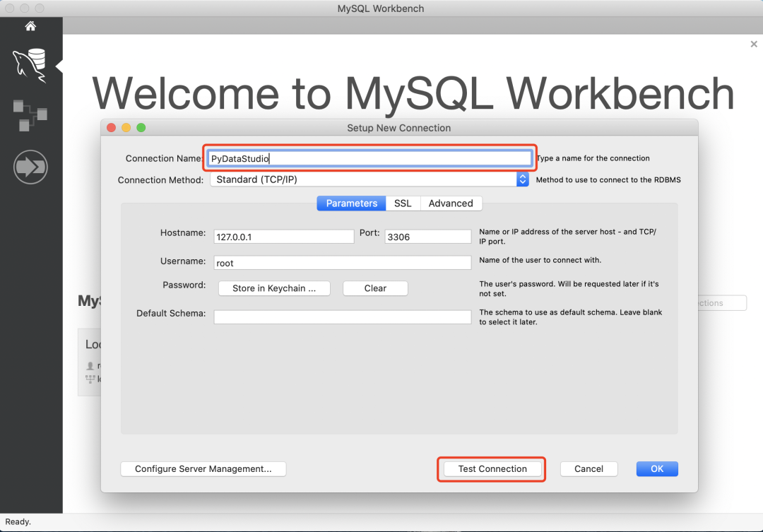The height and width of the screenshot is (532, 763).
Task: Open the Connection Method dropdown
Action: (367, 179)
